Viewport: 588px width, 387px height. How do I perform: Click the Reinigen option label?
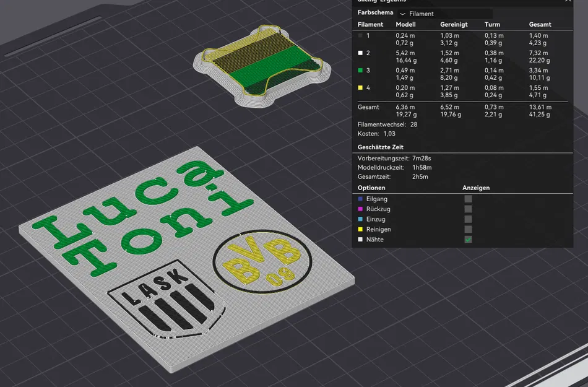[x=378, y=229]
